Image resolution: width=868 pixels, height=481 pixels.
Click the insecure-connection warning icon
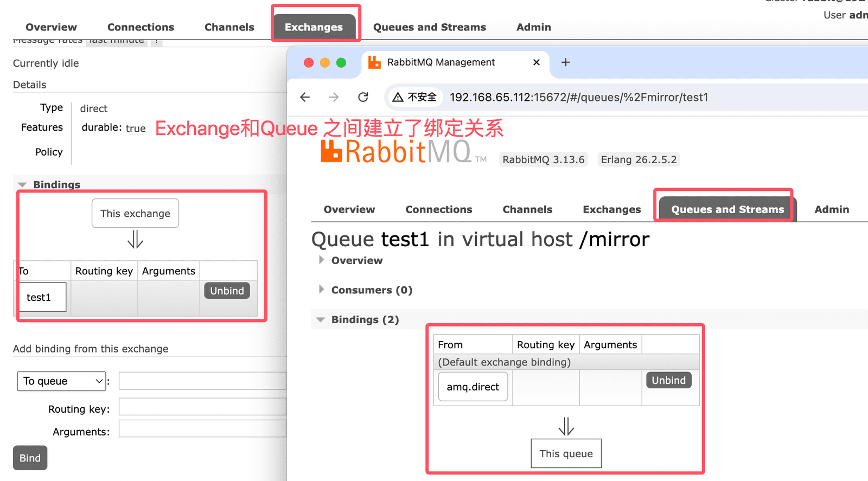398,97
